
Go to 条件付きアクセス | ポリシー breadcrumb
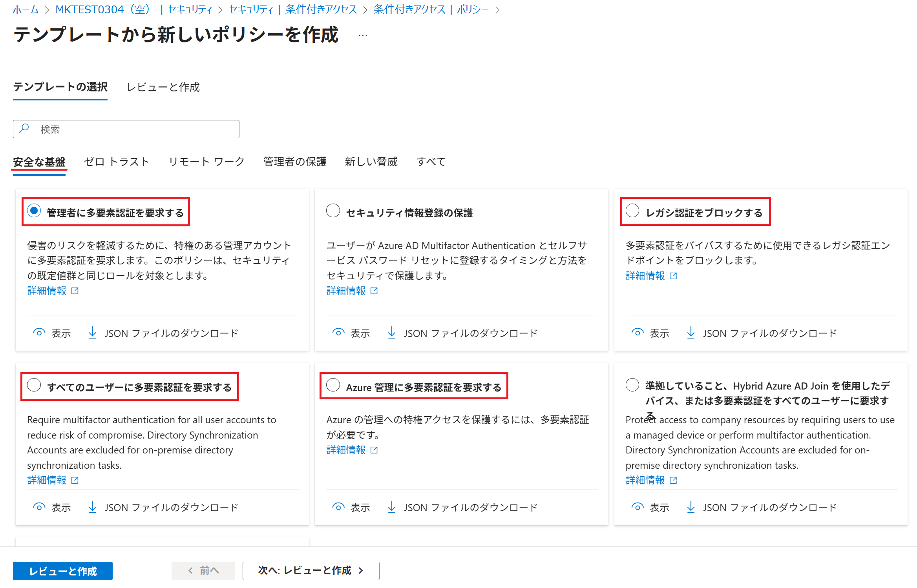click(431, 9)
